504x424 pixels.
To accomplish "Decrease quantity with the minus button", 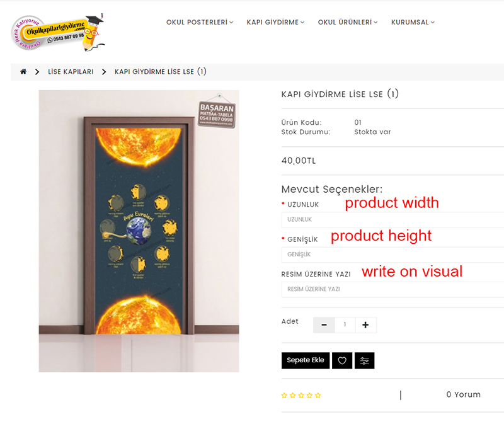I will pos(324,324).
